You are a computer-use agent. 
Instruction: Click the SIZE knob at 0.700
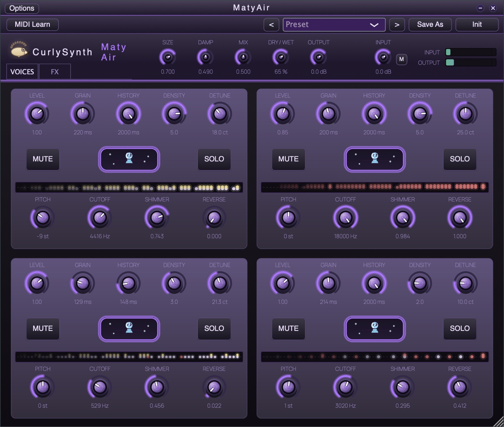coord(168,57)
